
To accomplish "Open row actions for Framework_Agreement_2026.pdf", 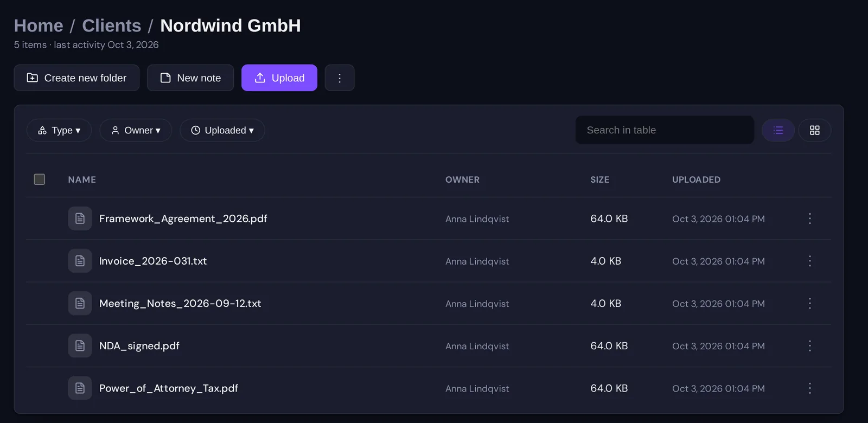I will pyautogui.click(x=809, y=219).
